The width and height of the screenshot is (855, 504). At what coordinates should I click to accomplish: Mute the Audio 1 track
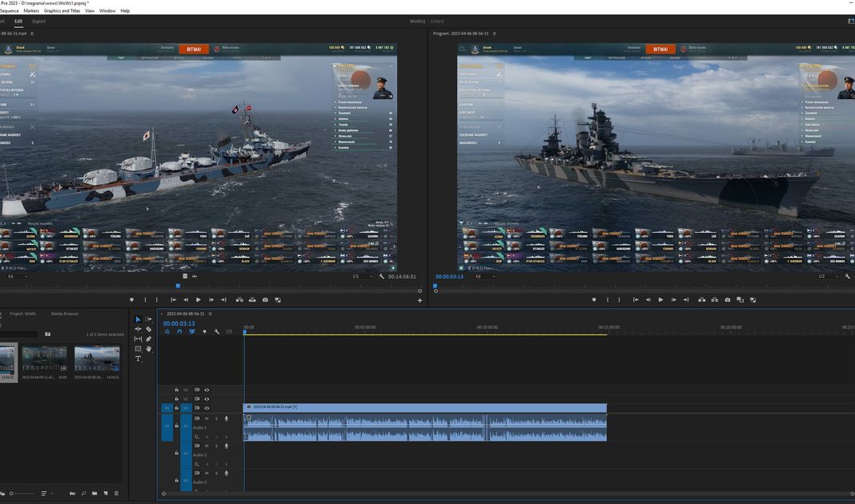207,418
